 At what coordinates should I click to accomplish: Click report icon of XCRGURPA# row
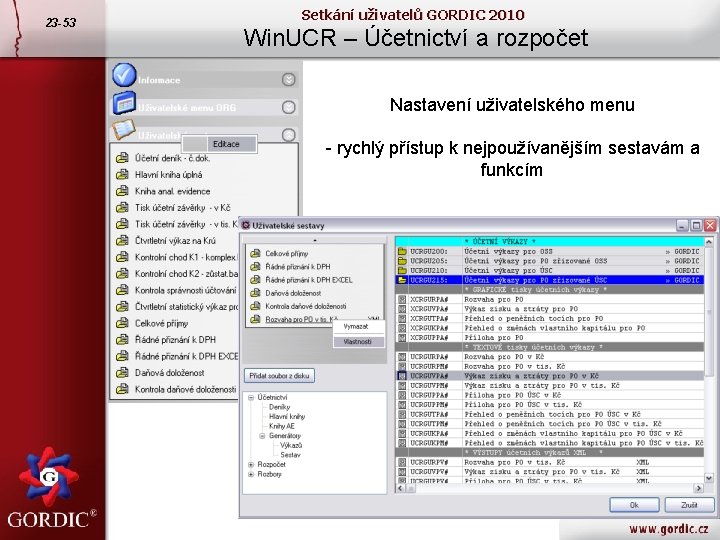click(x=402, y=299)
